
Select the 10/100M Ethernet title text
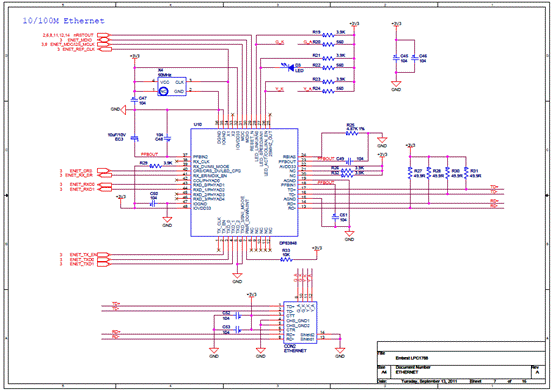tap(63, 21)
